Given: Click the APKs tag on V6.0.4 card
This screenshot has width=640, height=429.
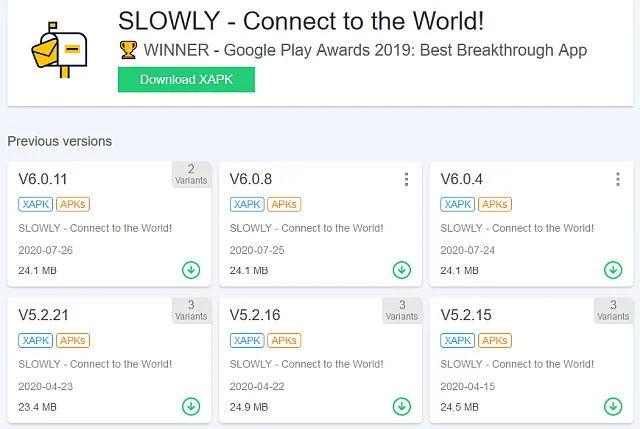Looking at the screenshot, I should click(495, 204).
